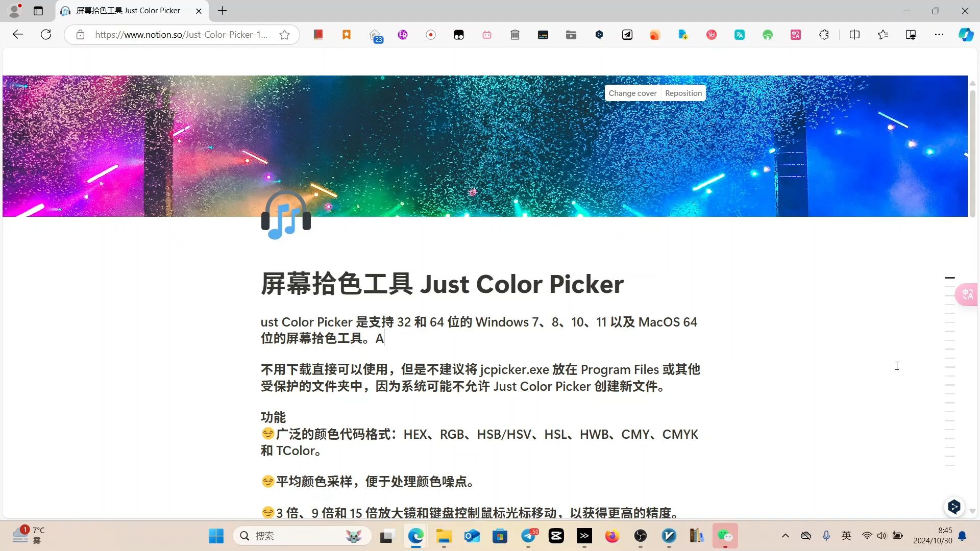Open a new browser tab

pyautogui.click(x=223, y=11)
